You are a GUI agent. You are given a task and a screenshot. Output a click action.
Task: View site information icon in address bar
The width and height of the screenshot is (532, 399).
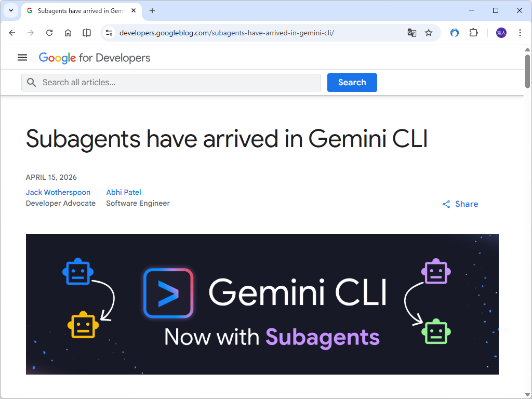point(109,33)
